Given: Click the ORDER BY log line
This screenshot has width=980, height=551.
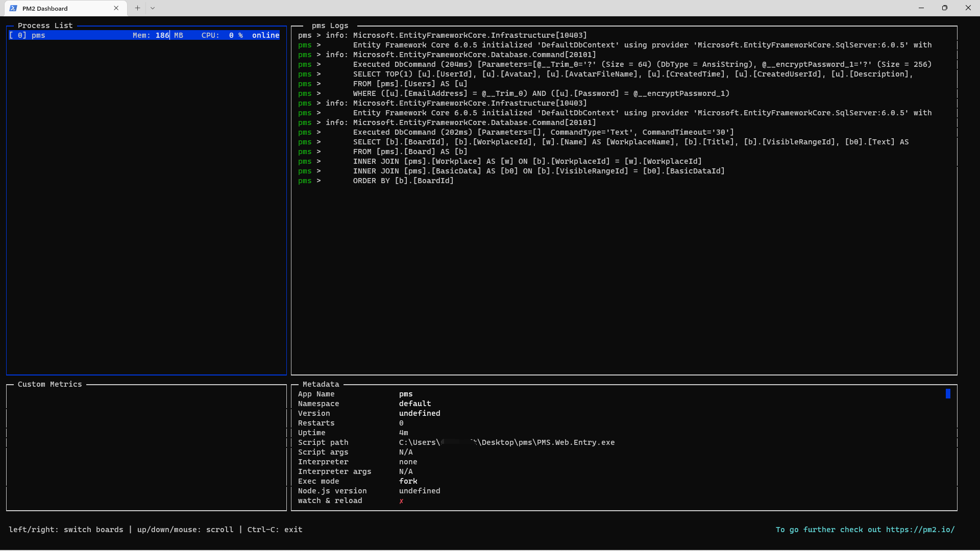Looking at the screenshot, I should tap(403, 181).
